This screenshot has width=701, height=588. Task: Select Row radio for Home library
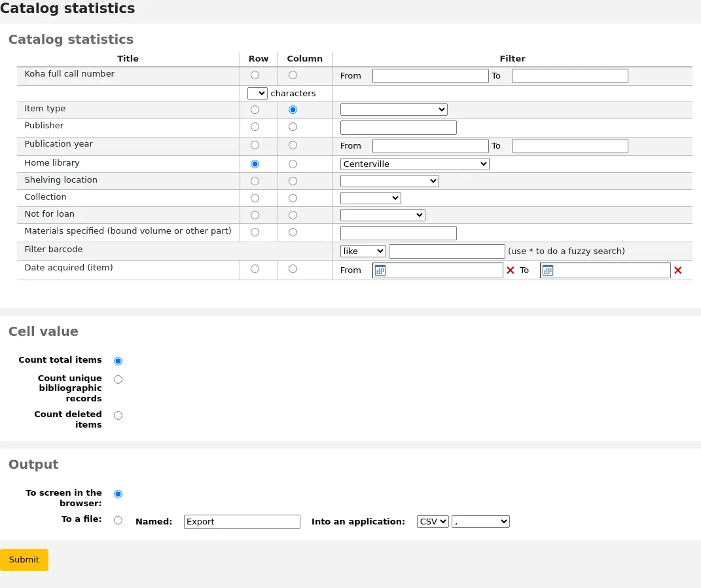[255, 164]
